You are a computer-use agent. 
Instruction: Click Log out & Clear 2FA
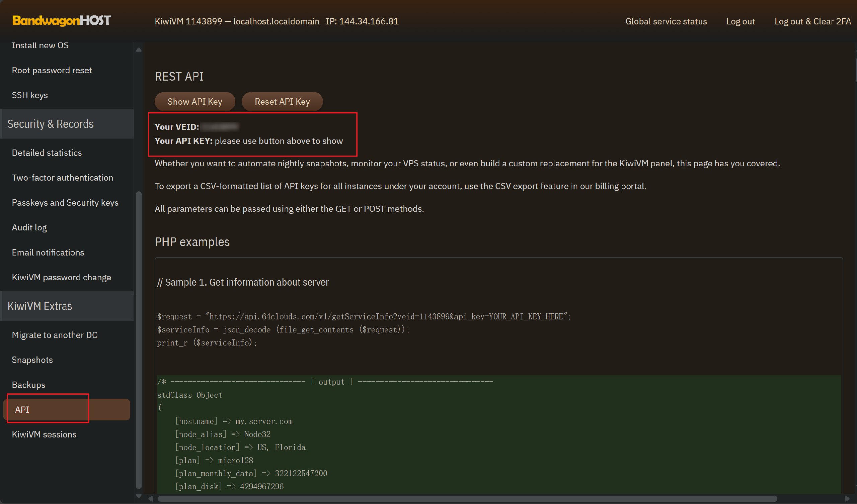coord(812,21)
